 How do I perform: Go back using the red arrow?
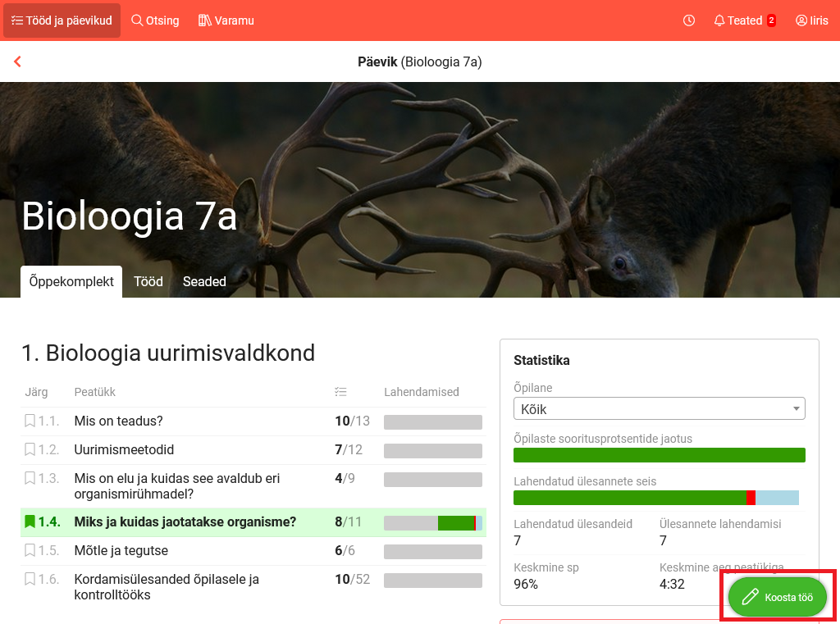(17, 61)
